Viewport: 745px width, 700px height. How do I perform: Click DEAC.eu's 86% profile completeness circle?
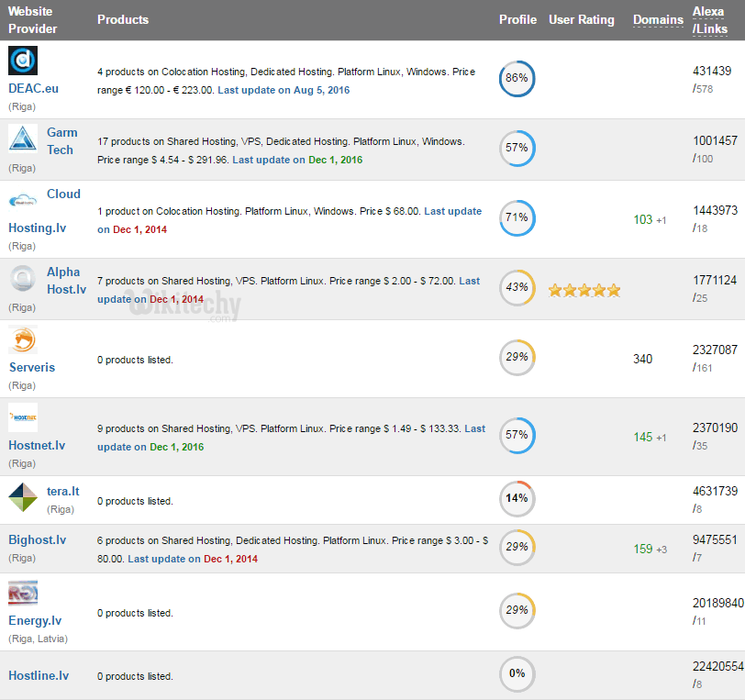pos(517,79)
